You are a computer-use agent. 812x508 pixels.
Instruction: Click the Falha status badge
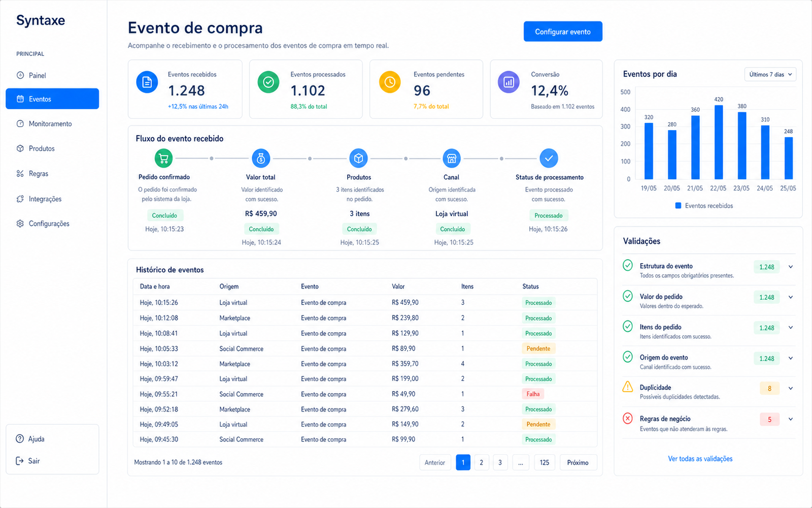pyautogui.click(x=533, y=394)
